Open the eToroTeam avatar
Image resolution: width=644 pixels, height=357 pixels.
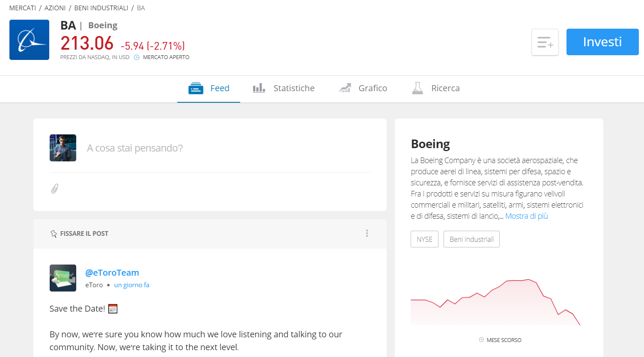pos(63,278)
